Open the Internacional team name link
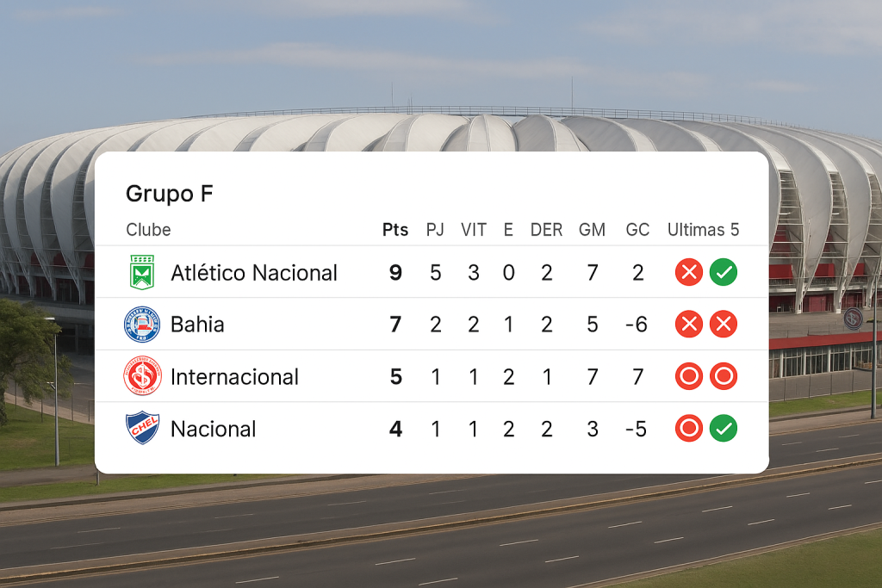This screenshot has height=588, width=882. (x=234, y=376)
